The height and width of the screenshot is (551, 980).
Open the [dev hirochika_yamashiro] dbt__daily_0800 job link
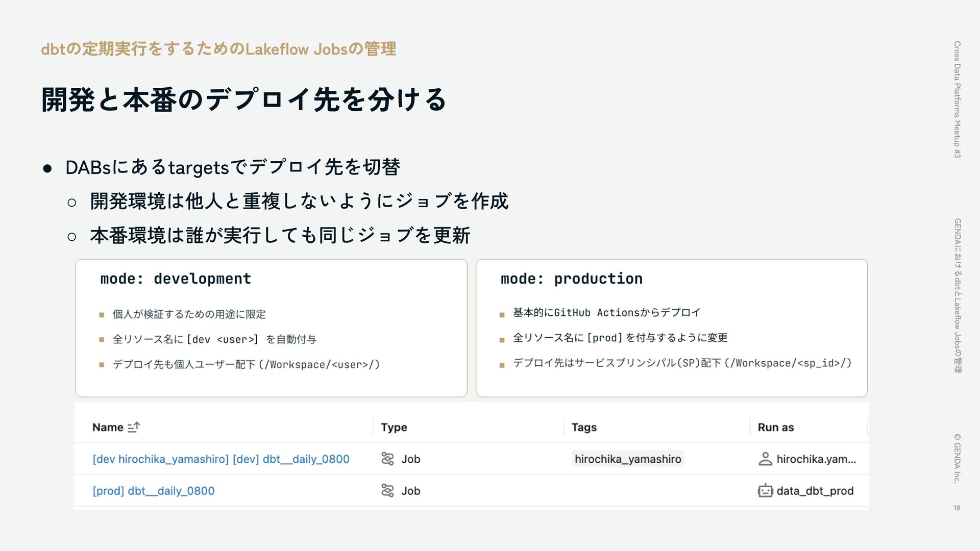click(x=221, y=459)
